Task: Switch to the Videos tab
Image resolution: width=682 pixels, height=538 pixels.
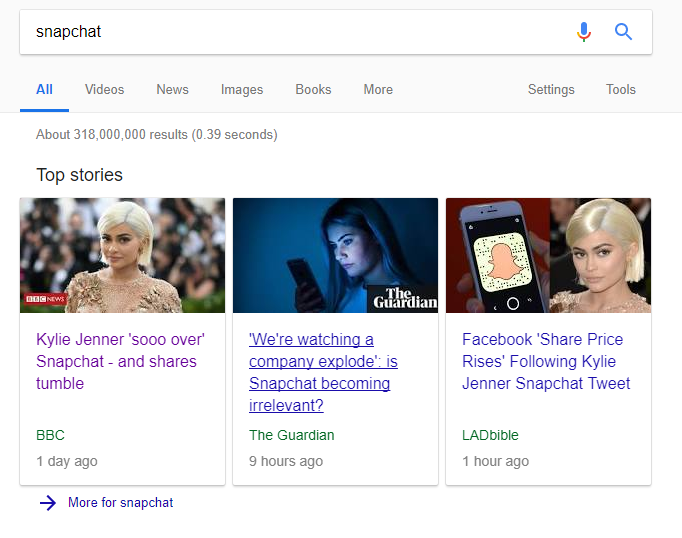Action: tap(104, 90)
